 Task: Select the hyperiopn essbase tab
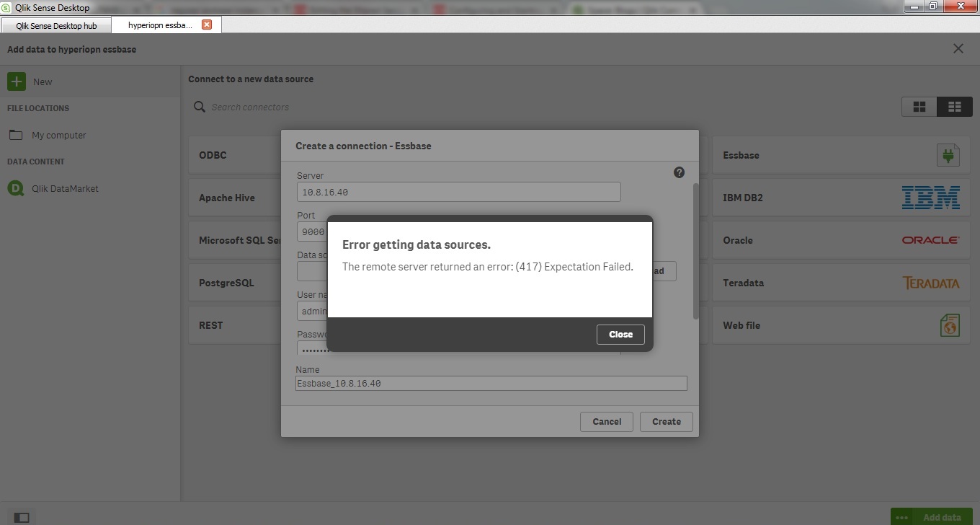point(160,25)
